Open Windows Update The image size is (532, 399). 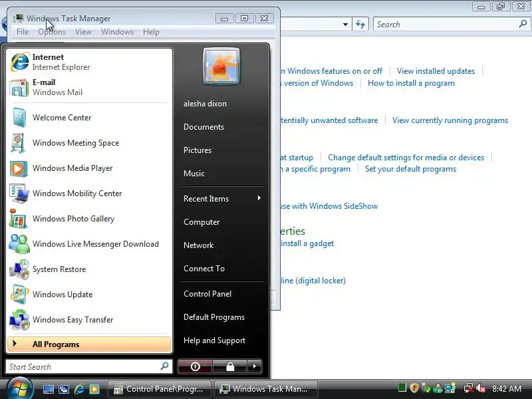(89, 295)
